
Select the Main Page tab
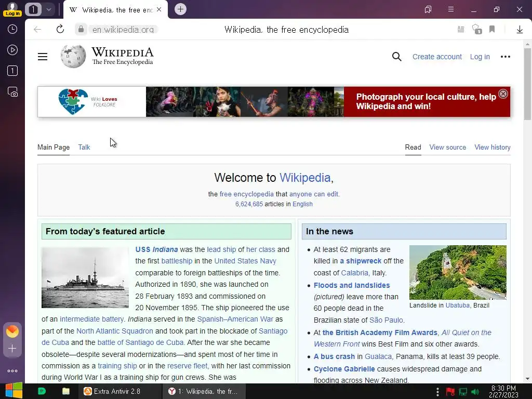[x=54, y=147]
